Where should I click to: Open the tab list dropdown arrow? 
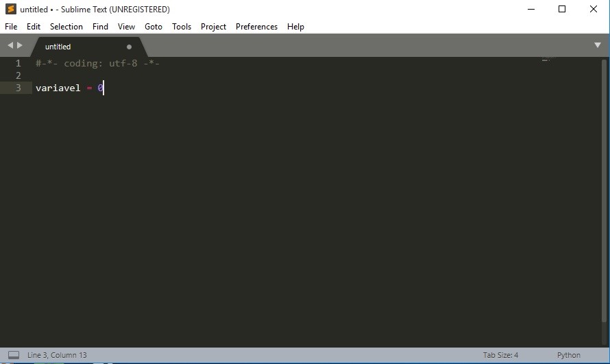click(598, 45)
